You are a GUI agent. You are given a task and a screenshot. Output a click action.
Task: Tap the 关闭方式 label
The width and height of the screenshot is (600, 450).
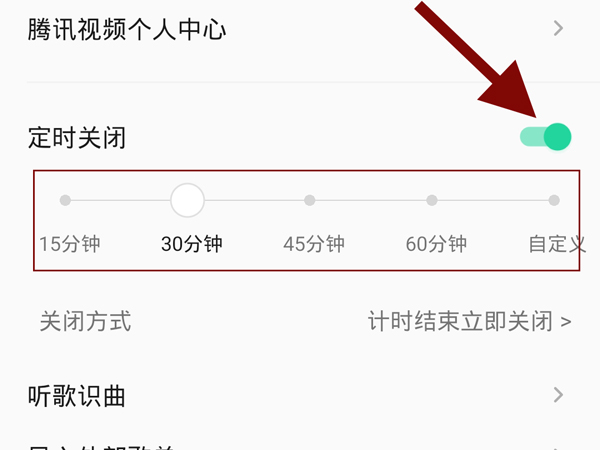pos(85,321)
